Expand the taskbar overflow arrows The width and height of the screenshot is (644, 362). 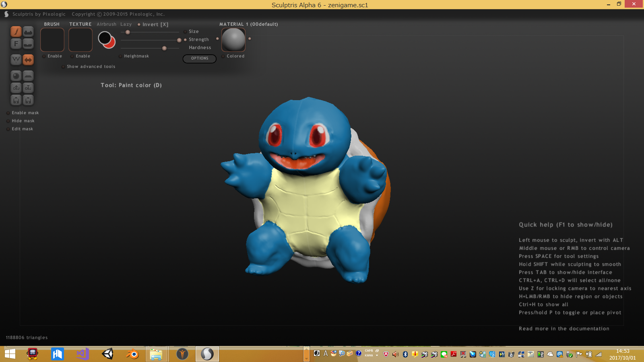coord(306,354)
